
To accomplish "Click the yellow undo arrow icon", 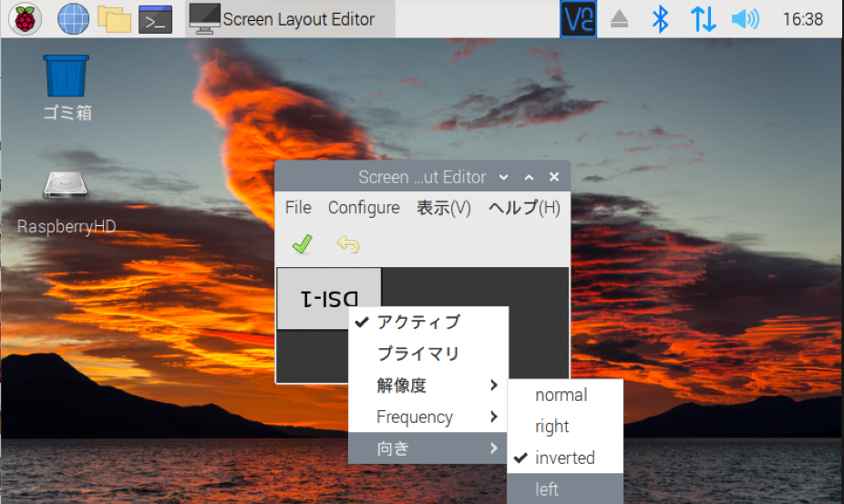I will pyautogui.click(x=348, y=244).
